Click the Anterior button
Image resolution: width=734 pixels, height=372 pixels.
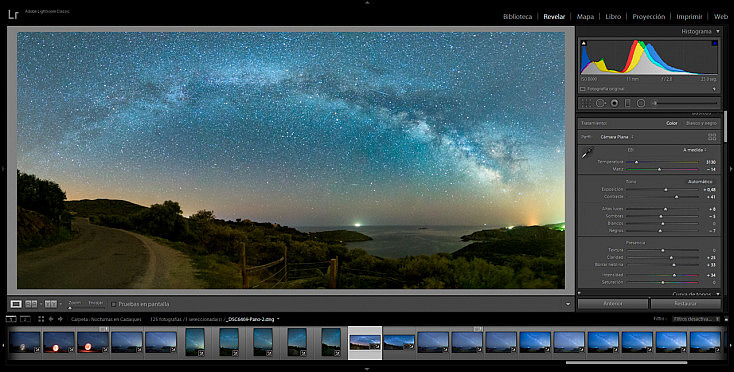coord(613,304)
